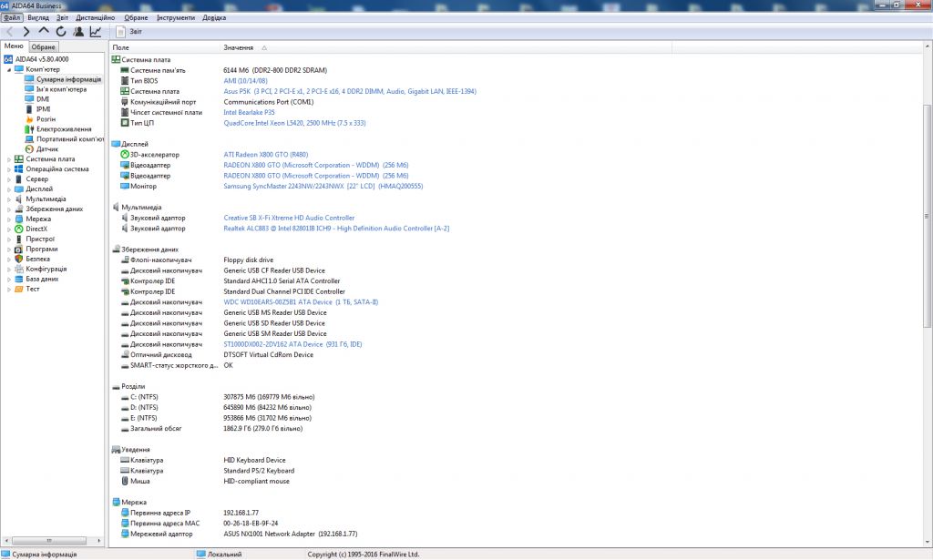Expand the Дисплей tree node

point(9,189)
